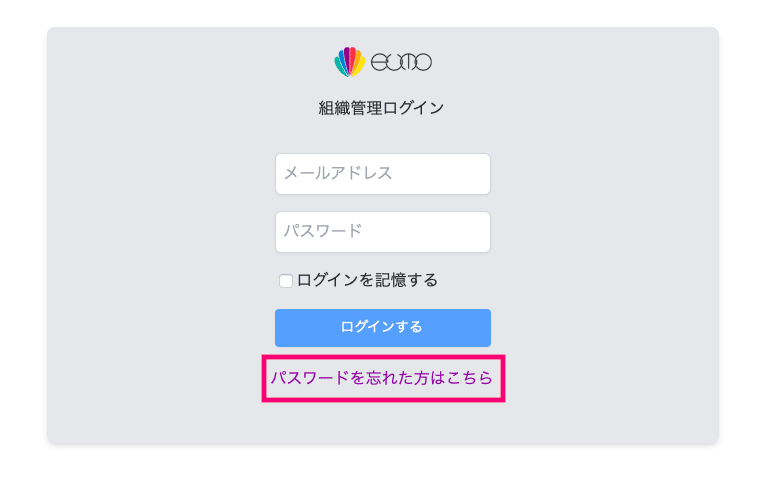Click the colorful shell eumo logo icon
Image resolution: width=762 pixels, height=484 pixels.
coord(349,62)
